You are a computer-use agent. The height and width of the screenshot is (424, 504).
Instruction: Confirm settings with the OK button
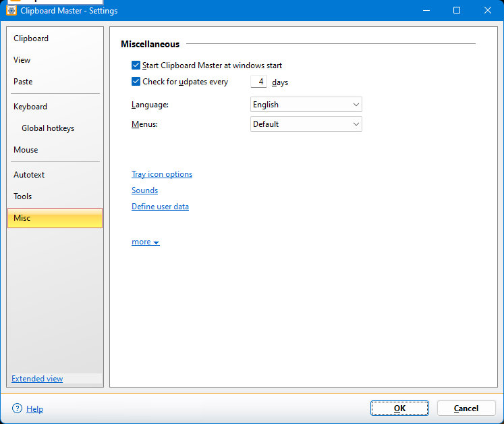pyautogui.click(x=399, y=408)
